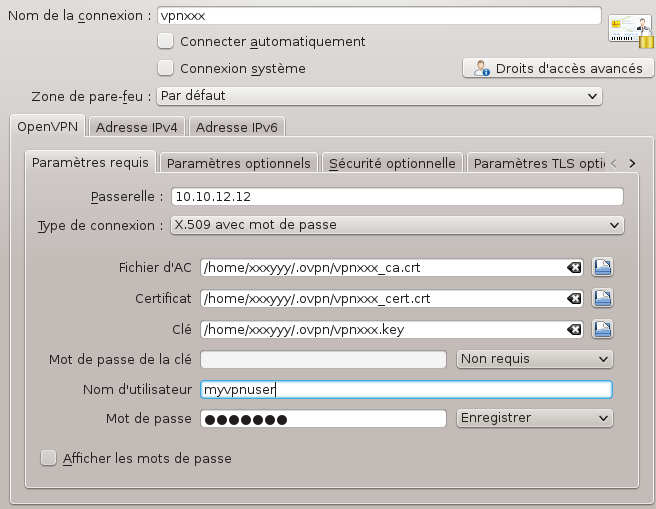The height and width of the screenshot is (509, 656).
Task: Enable Connecter automatiquement checkbox
Action: tap(166, 41)
